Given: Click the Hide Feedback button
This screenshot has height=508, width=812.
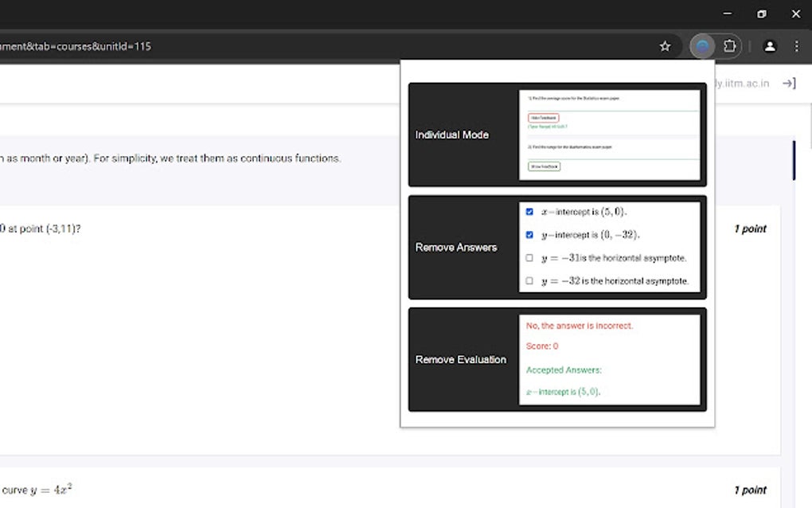Looking at the screenshot, I should (542, 117).
